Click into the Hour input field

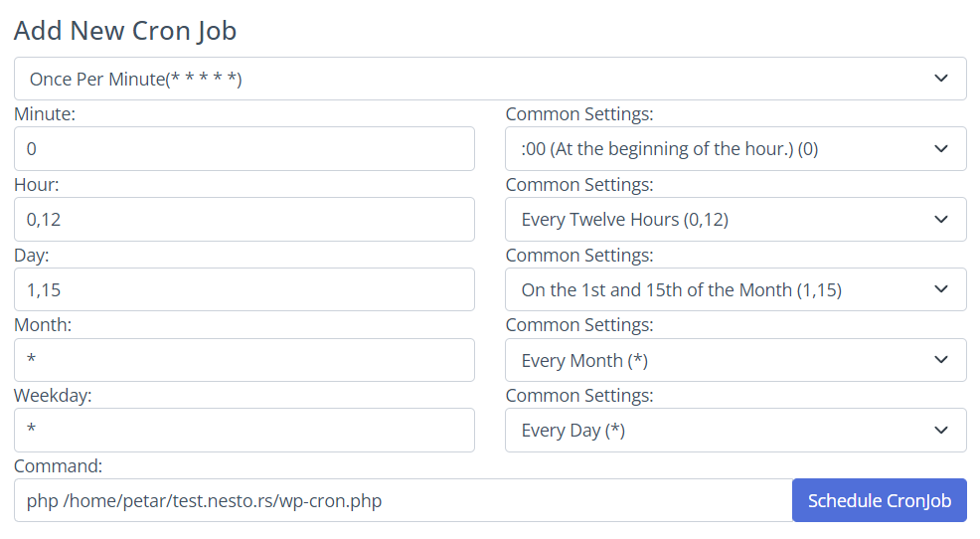[x=245, y=220]
